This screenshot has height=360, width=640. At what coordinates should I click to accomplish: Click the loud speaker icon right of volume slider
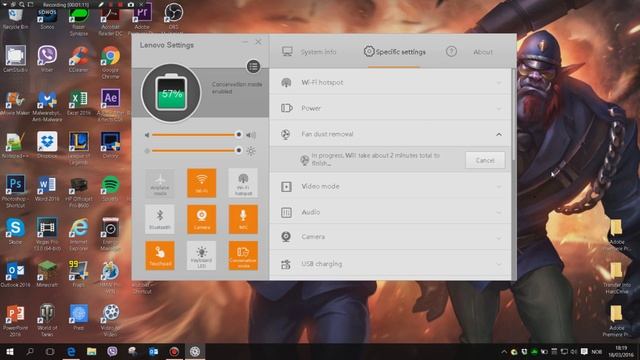251,135
